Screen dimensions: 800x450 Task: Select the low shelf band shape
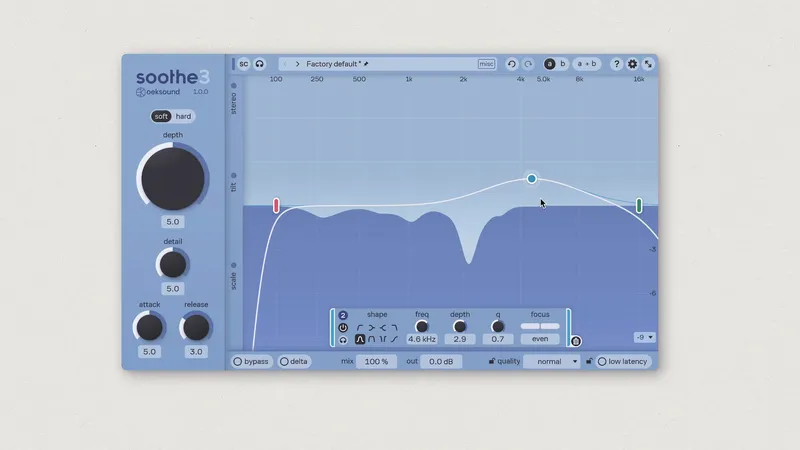tap(371, 328)
